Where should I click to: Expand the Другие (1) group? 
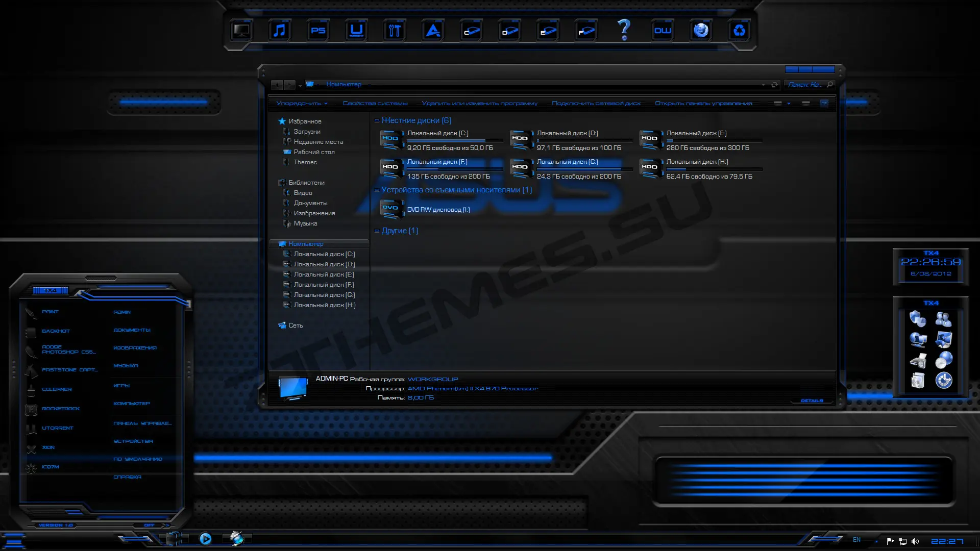tap(377, 231)
